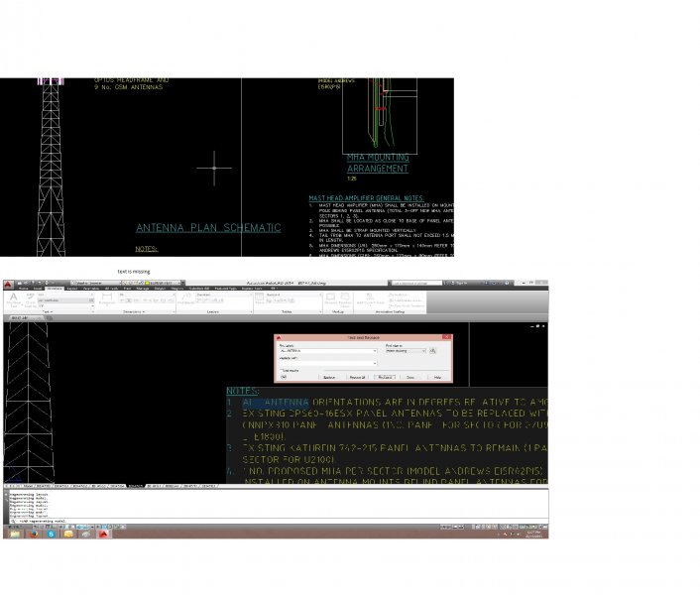Open the Layout ribbon tab
Viewport: 700px width, 595px height.
[71, 289]
